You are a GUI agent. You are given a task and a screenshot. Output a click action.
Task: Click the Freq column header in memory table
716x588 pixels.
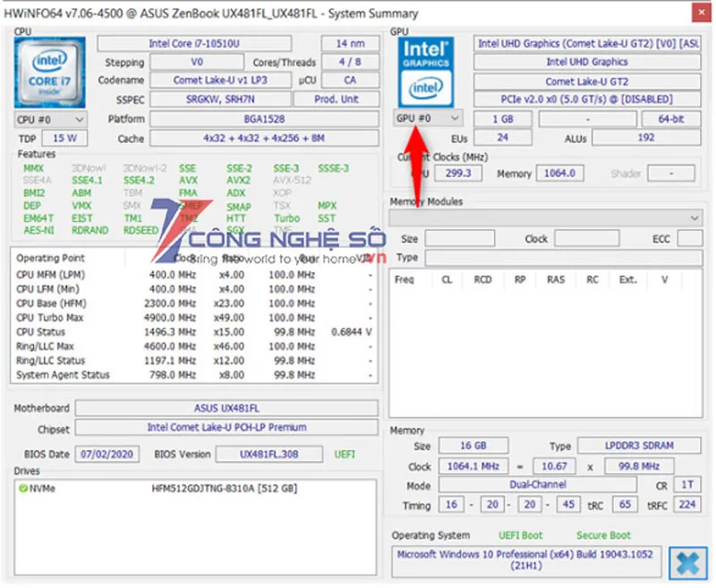[405, 279]
